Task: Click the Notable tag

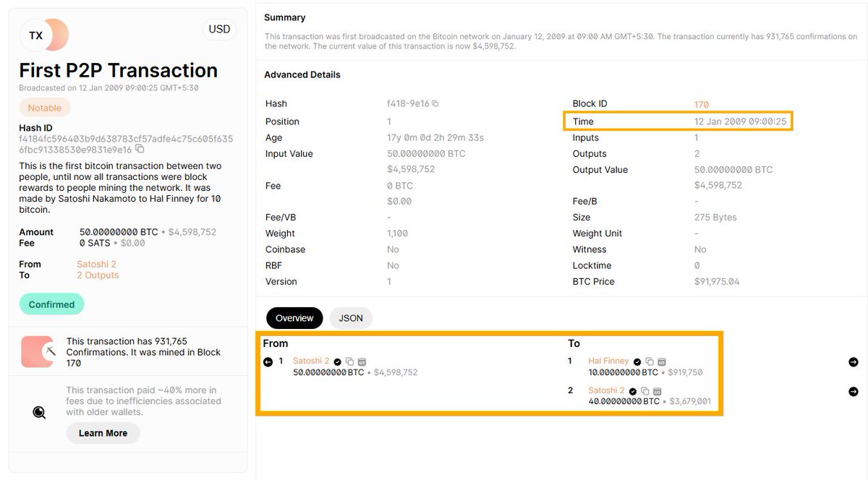Action: pyautogui.click(x=45, y=107)
